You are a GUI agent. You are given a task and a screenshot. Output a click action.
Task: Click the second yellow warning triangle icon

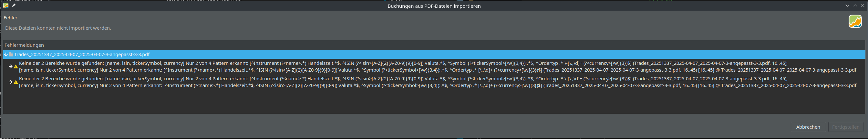tap(15, 82)
